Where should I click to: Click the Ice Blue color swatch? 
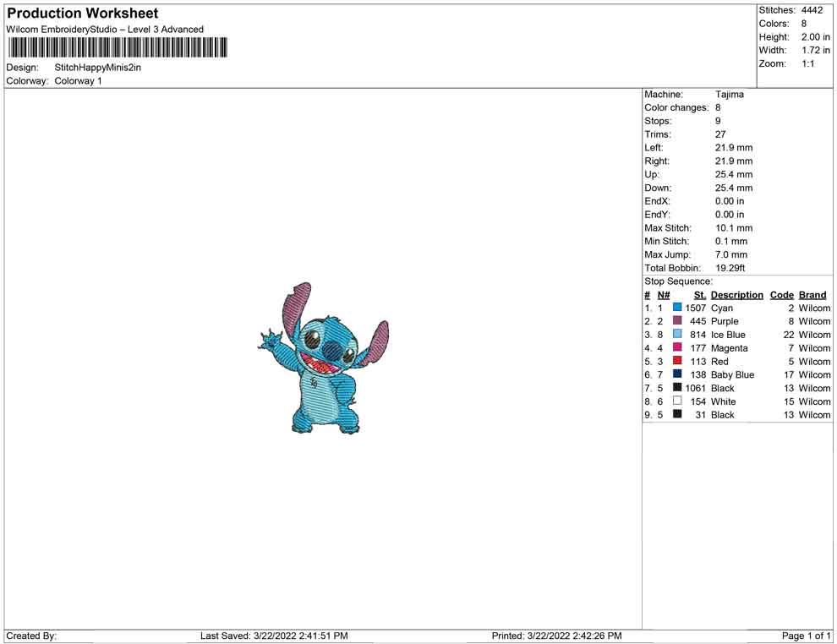677,334
